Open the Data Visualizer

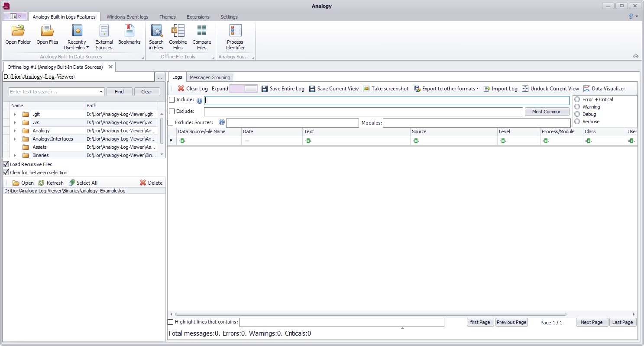pos(604,89)
